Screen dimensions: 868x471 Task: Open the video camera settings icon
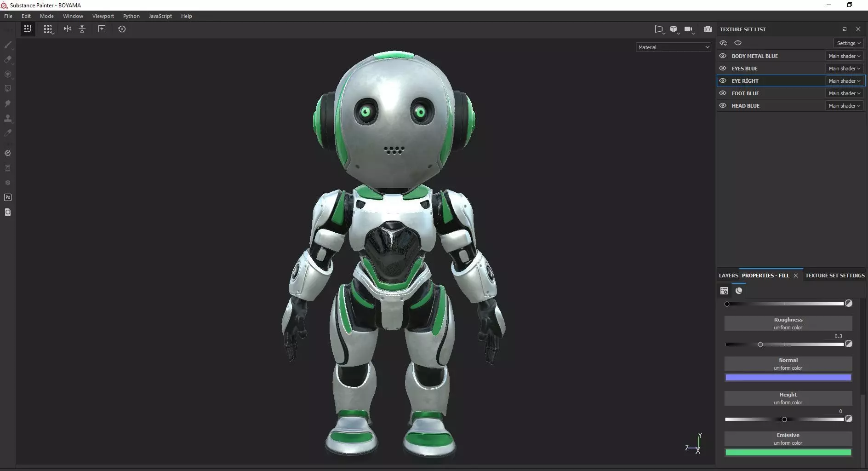coord(689,29)
